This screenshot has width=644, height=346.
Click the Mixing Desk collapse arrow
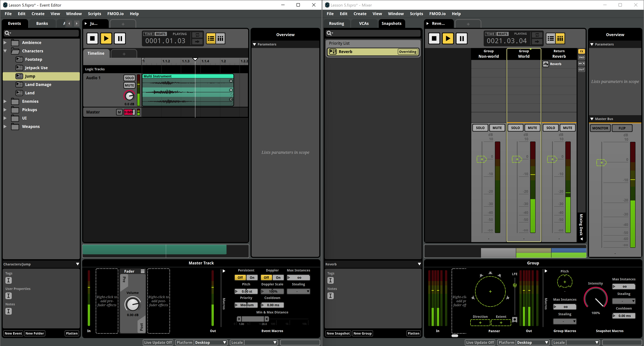pyautogui.click(x=581, y=239)
